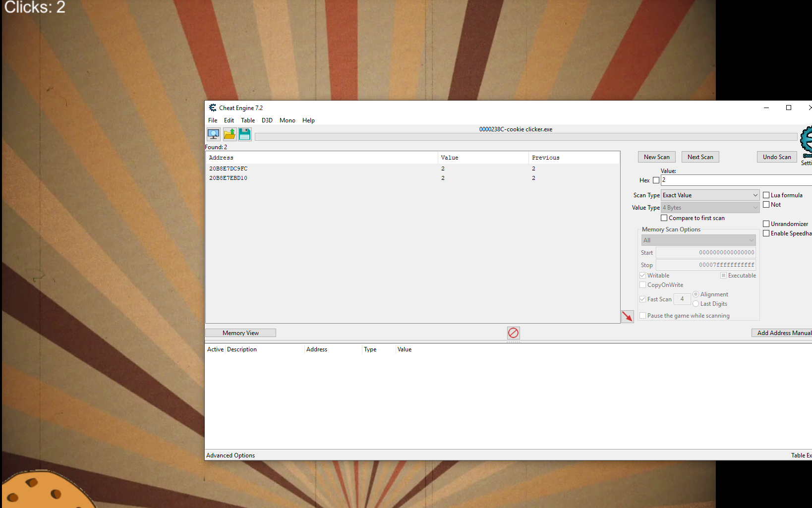812x508 pixels.
Task: Open Memory View
Action: coord(240,333)
